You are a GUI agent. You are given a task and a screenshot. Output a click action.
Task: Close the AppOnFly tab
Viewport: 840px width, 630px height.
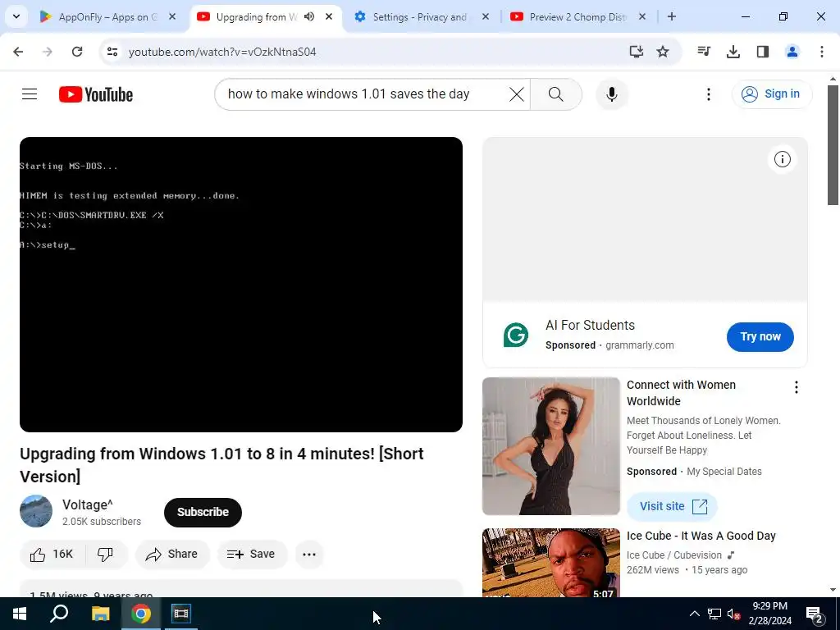[x=172, y=17]
